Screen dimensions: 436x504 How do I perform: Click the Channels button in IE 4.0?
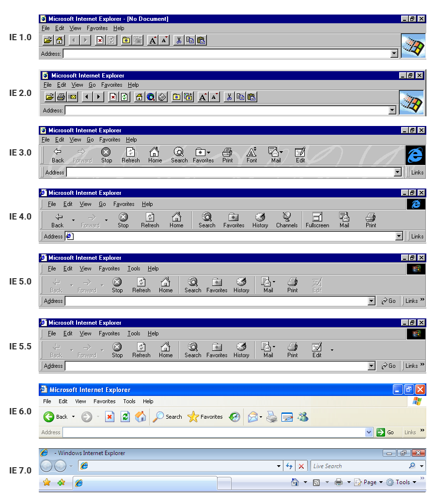click(x=287, y=220)
